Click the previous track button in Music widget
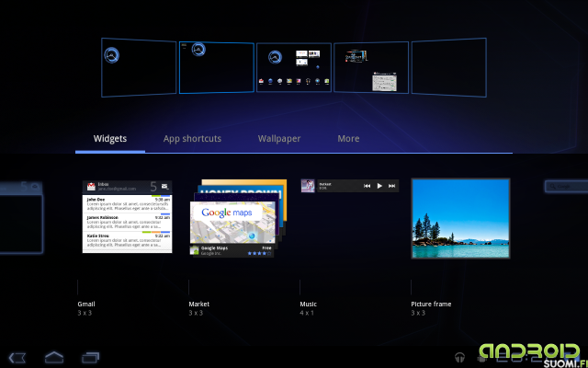 (x=367, y=186)
